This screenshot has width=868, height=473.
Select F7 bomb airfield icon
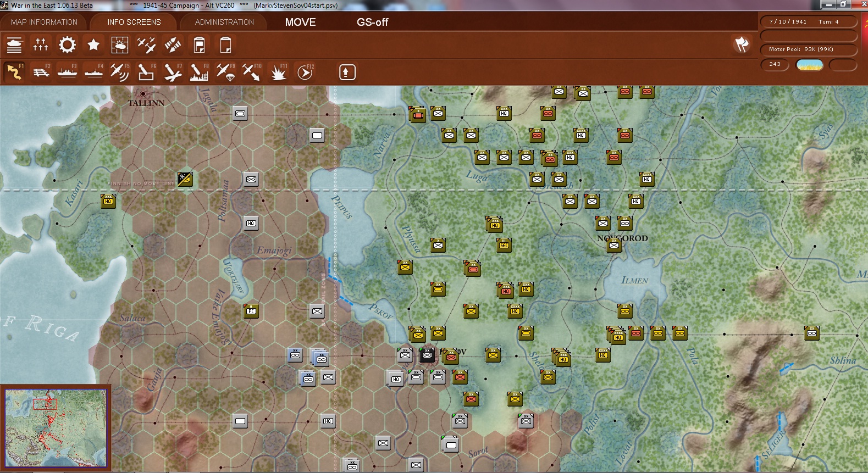point(173,72)
